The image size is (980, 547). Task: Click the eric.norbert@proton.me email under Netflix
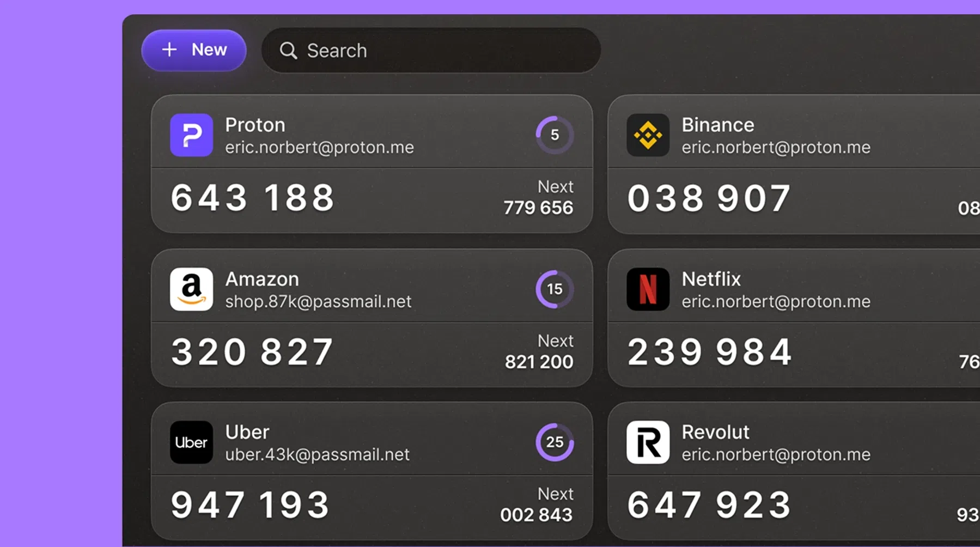click(776, 301)
